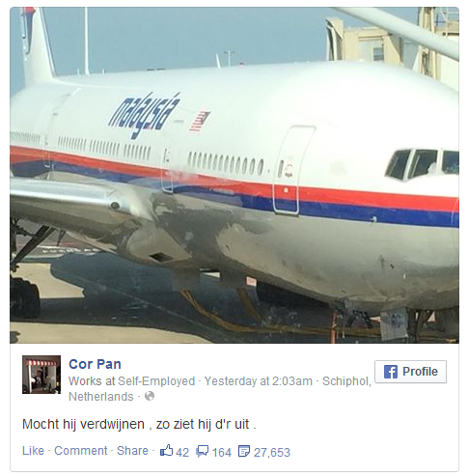Click the thumbs-up likes icon
This screenshot has width=468, height=476.
pyautogui.click(x=166, y=450)
